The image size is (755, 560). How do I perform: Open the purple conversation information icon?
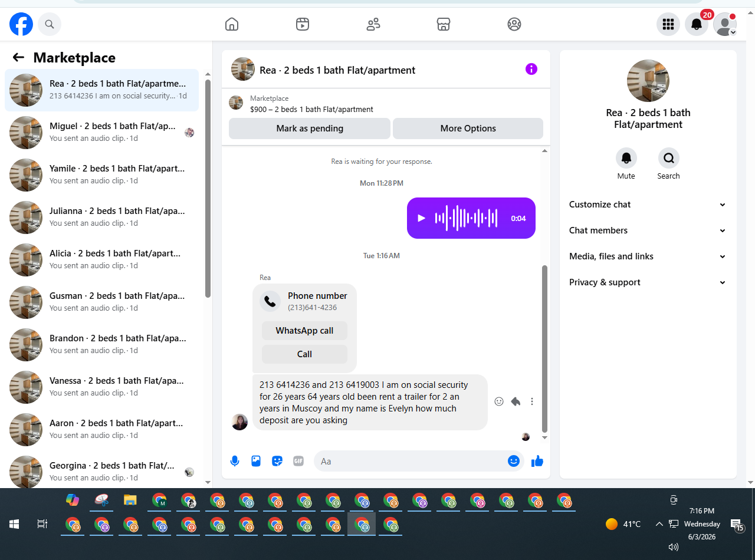[531, 70]
